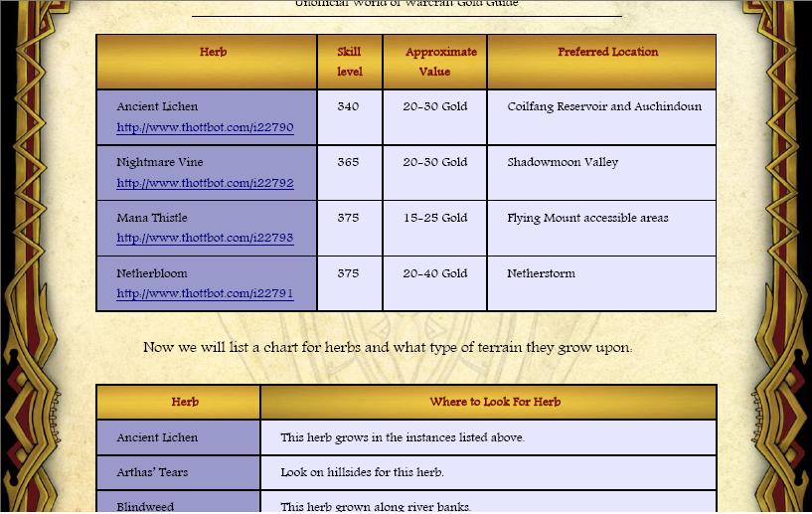The image size is (812, 514).
Task: Select the Approximate Value column header
Action: point(434,62)
